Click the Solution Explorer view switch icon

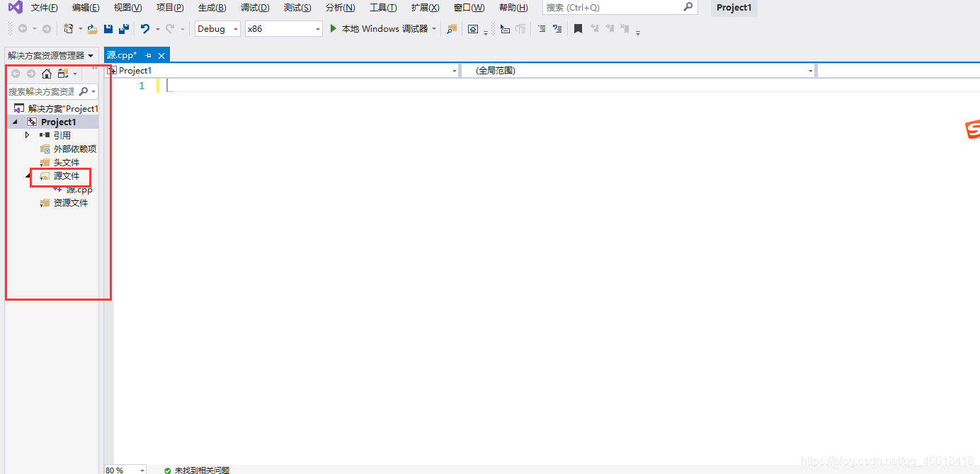pos(63,74)
